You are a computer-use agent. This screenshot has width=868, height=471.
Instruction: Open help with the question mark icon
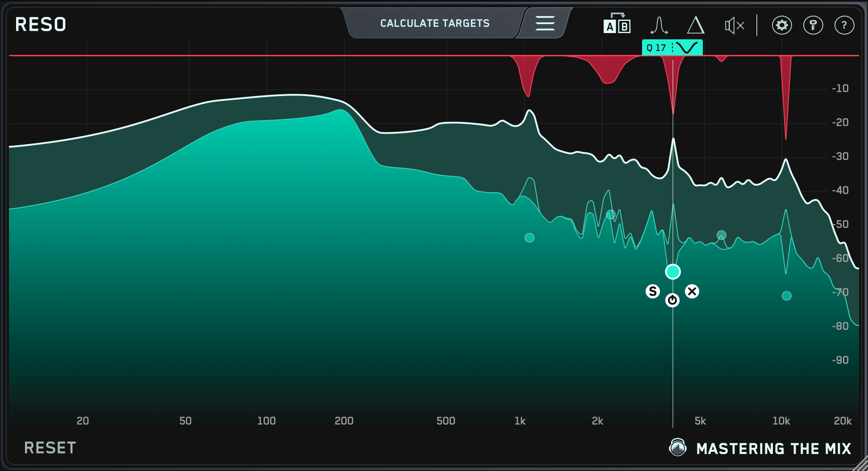844,25
